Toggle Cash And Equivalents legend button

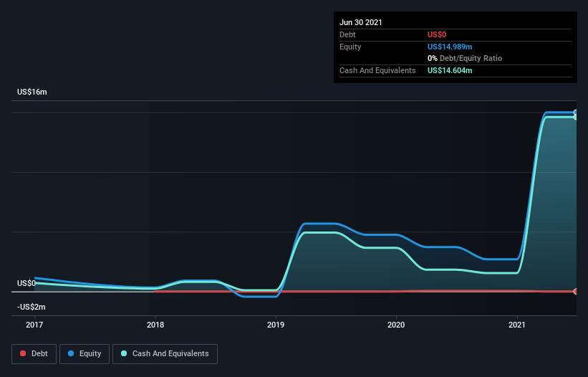coord(165,354)
